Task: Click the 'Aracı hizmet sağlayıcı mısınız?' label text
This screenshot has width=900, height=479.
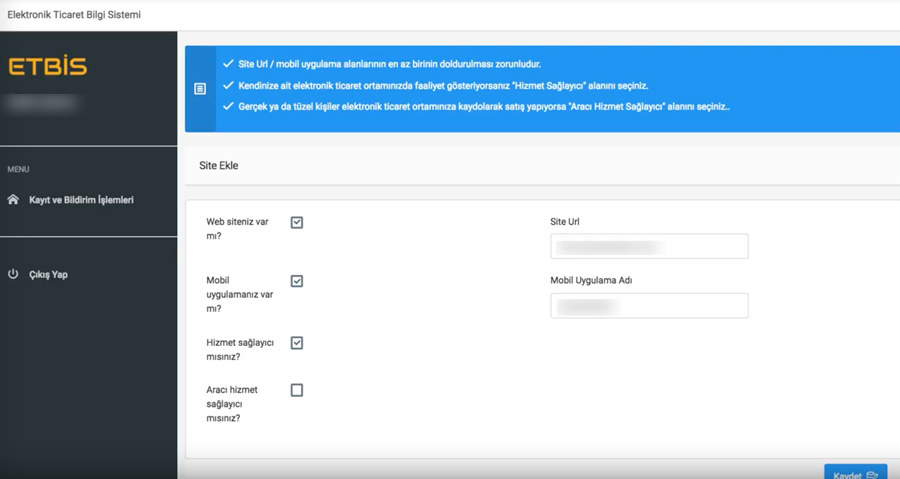Action: (x=232, y=404)
